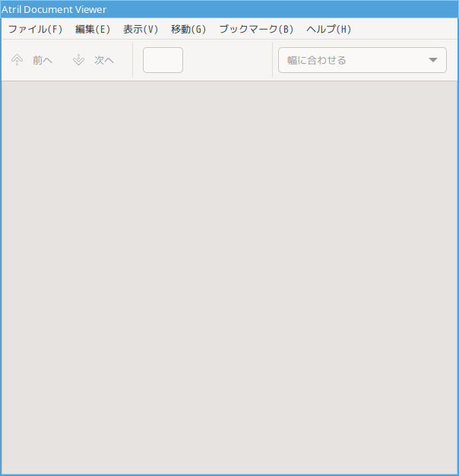Open the ブックマーク(B) menu
Viewport: 459px width, 476px height.
tap(256, 29)
